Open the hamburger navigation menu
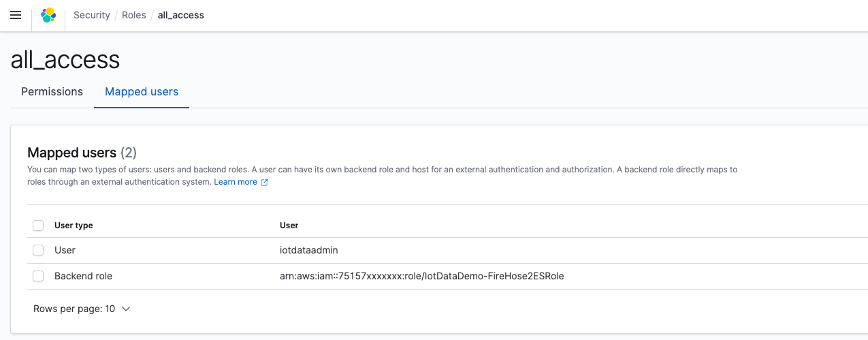This screenshot has height=340, width=868. (16, 15)
